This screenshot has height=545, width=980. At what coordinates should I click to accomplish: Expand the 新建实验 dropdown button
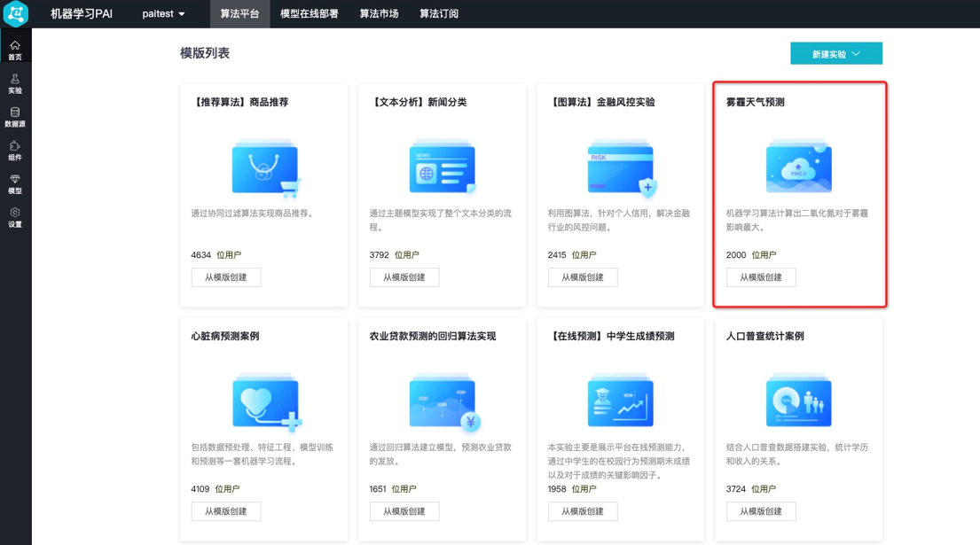coord(836,54)
